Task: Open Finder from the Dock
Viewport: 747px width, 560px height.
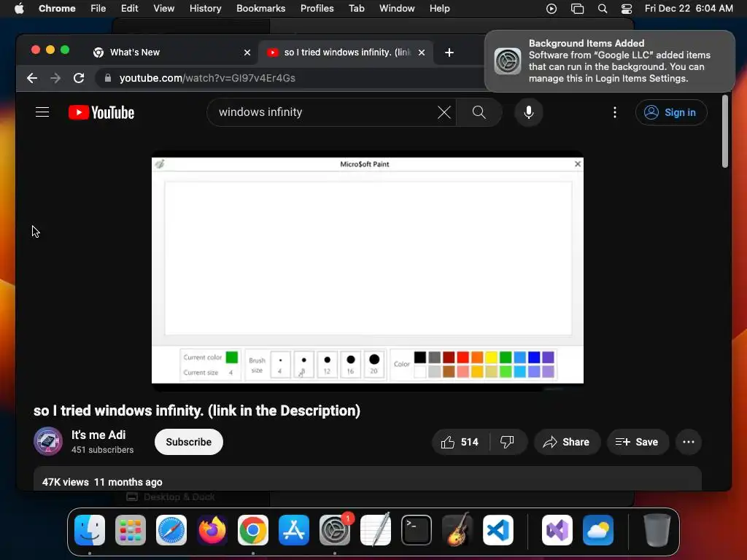Action: click(x=90, y=530)
